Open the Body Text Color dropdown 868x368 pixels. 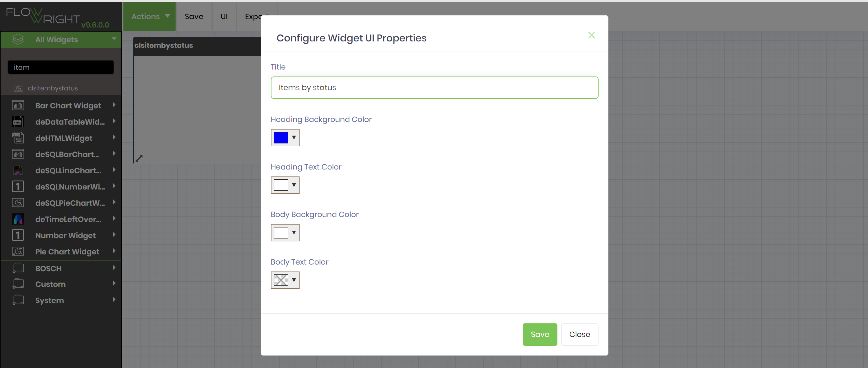pyautogui.click(x=294, y=280)
